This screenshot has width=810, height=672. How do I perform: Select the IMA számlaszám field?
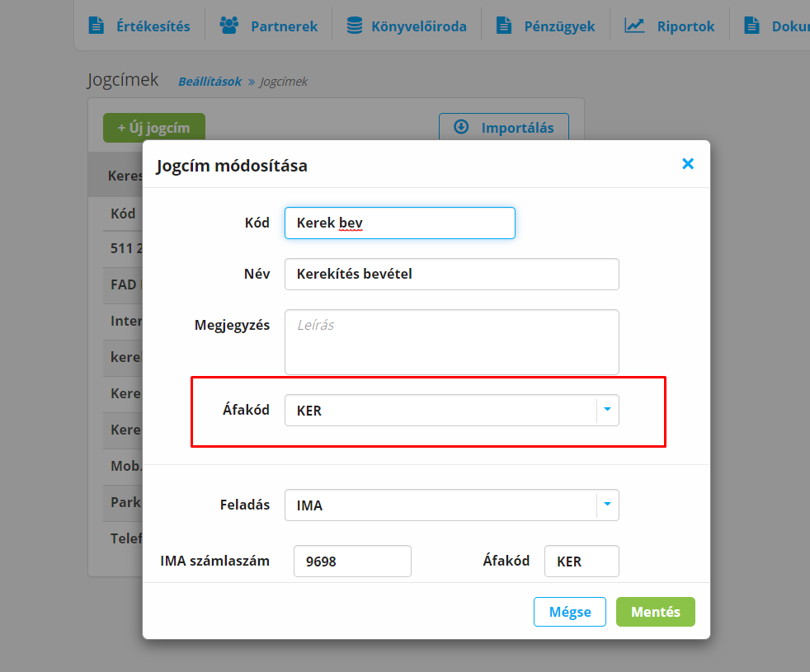352,562
